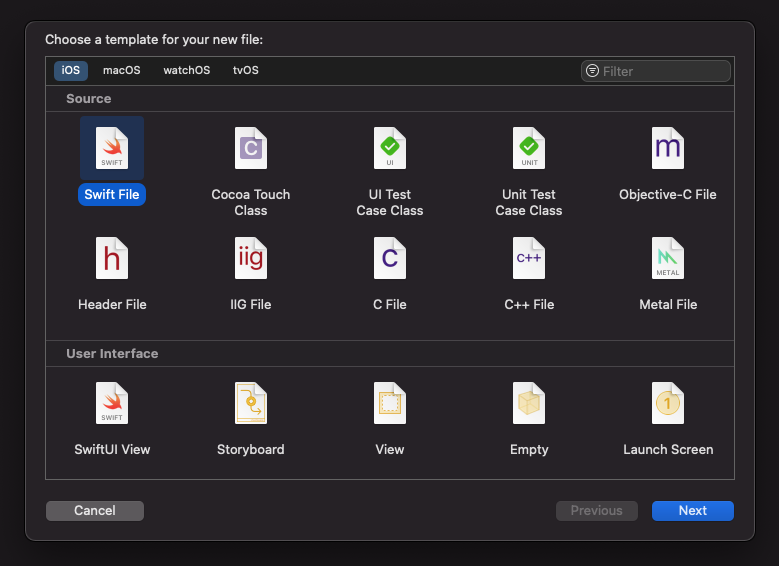Click the SwiftUI View label

point(112,449)
